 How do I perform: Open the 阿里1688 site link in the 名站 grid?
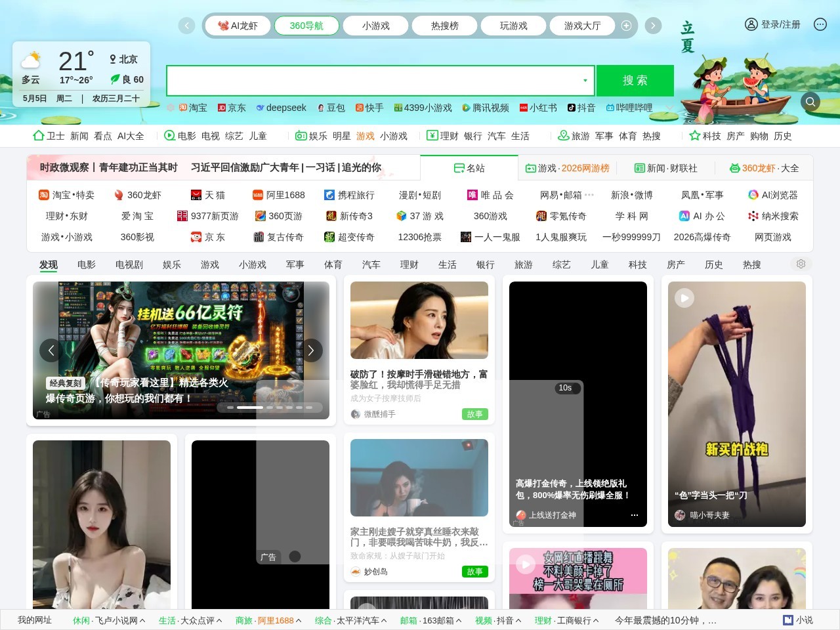tap(279, 195)
